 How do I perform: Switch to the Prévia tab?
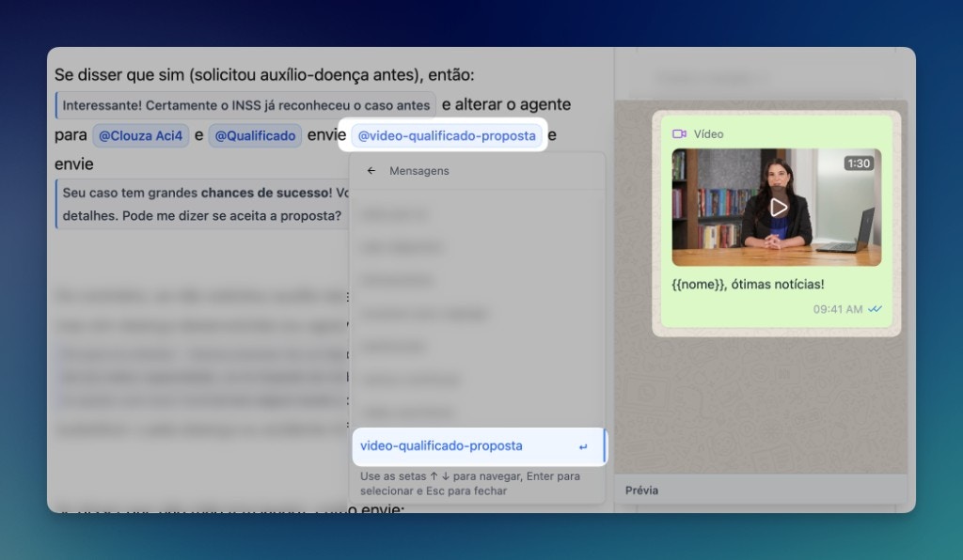coord(640,490)
